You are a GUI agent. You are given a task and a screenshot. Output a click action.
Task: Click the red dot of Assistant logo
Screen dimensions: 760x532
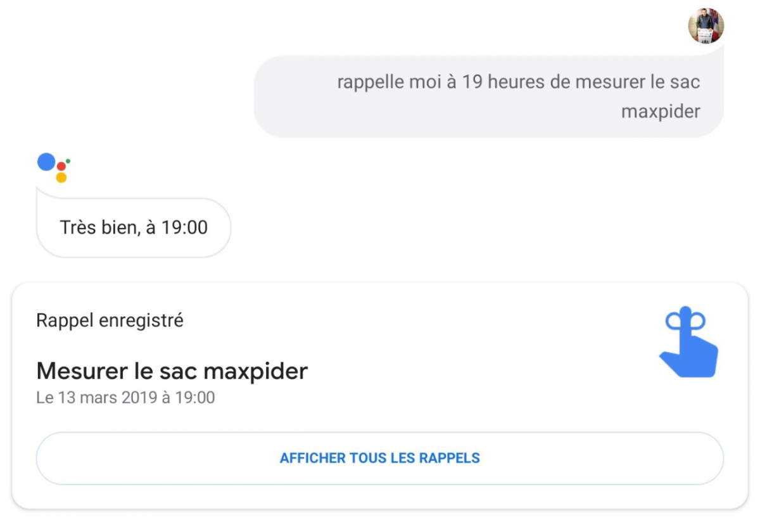click(x=61, y=166)
